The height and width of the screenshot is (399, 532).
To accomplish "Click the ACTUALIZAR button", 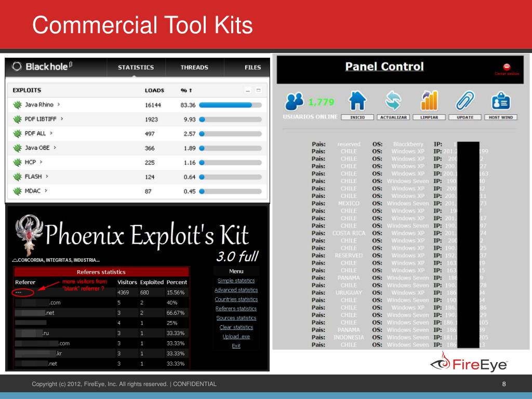I will pos(393,117).
